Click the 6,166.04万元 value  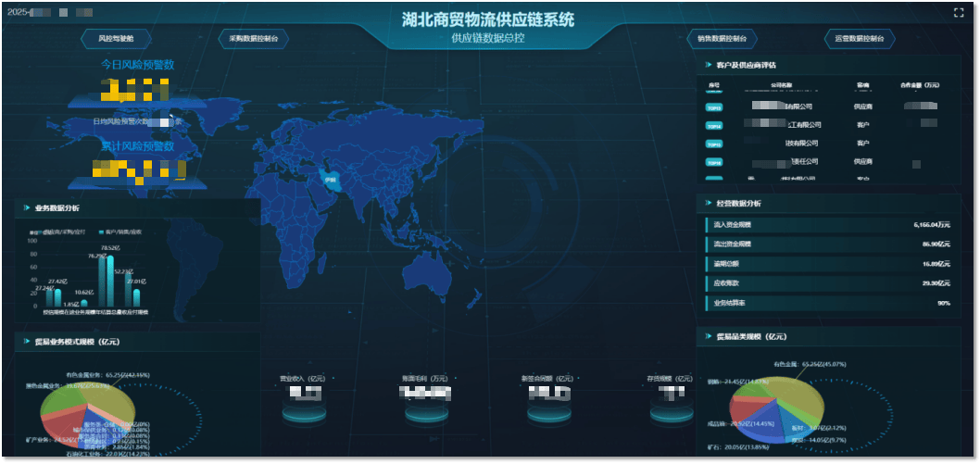(x=932, y=224)
